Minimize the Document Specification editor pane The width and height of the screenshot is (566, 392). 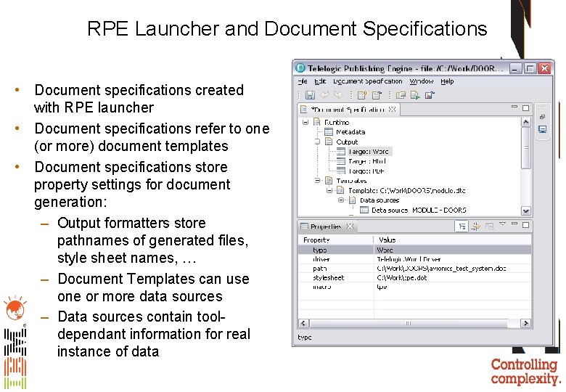tap(514, 107)
